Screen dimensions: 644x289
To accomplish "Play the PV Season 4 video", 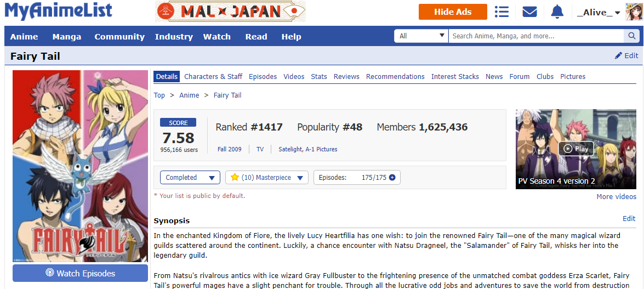I will [576, 149].
